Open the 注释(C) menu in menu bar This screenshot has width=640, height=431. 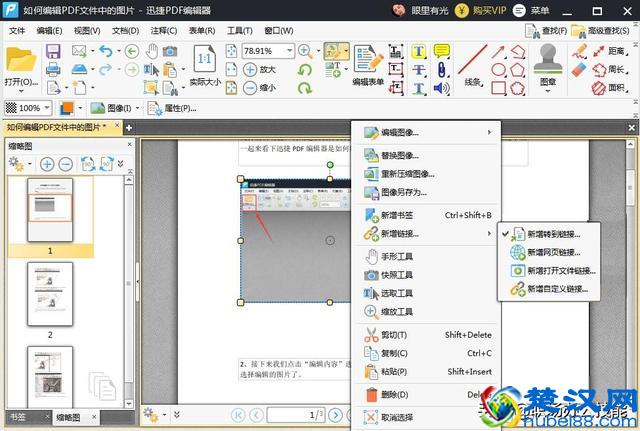click(163, 31)
